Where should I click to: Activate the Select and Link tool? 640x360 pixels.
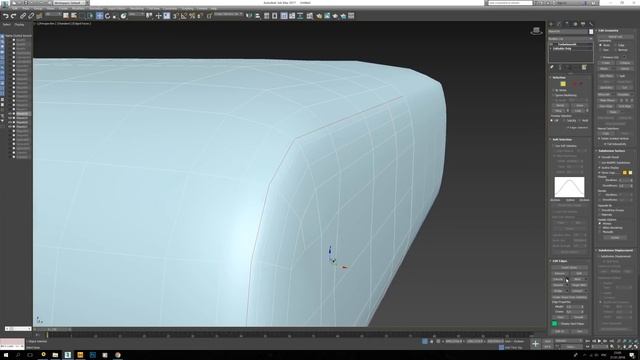23,16
